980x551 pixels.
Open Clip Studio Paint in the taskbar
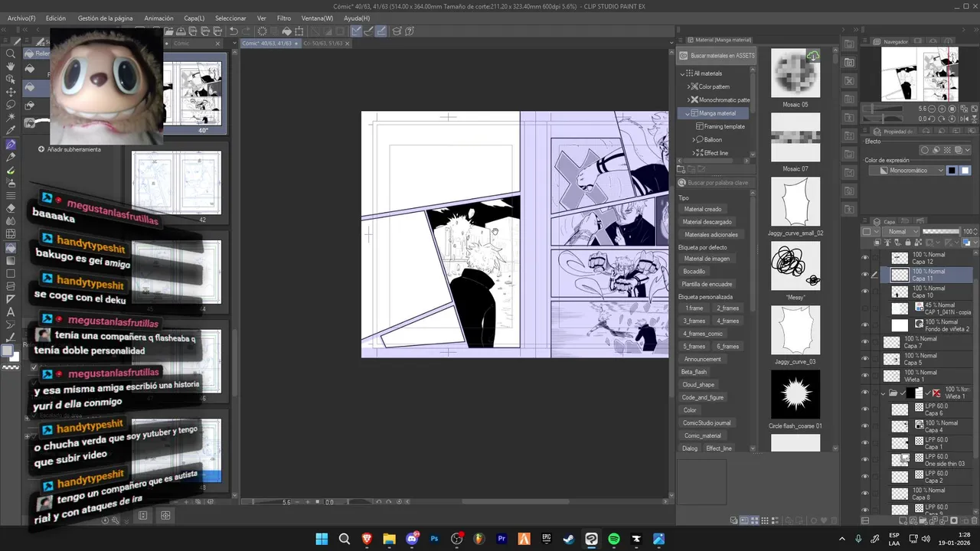(591, 539)
